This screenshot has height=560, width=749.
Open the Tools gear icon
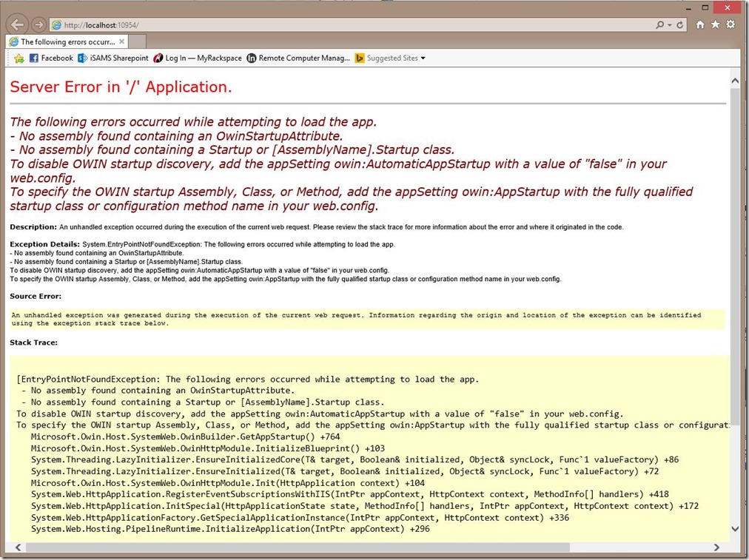[x=730, y=24]
